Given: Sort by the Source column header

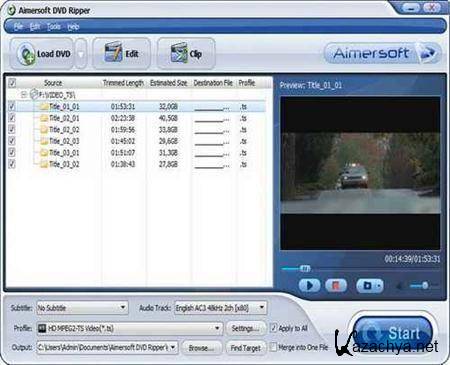Looking at the screenshot, I should [53, 83].
